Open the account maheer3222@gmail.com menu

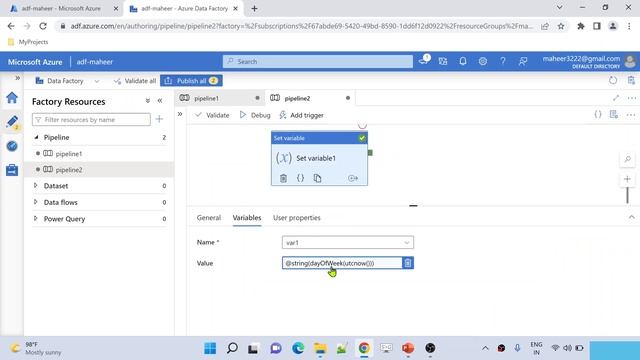pos(588,62)
